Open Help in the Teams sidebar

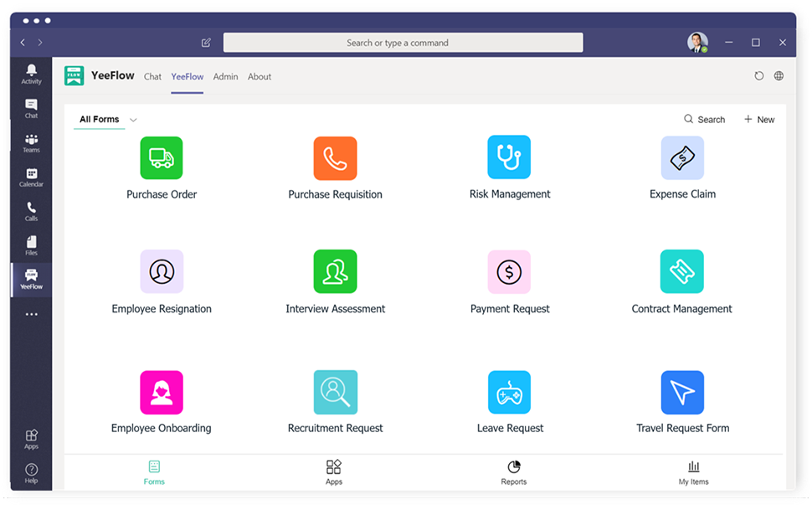click(31, 473)
